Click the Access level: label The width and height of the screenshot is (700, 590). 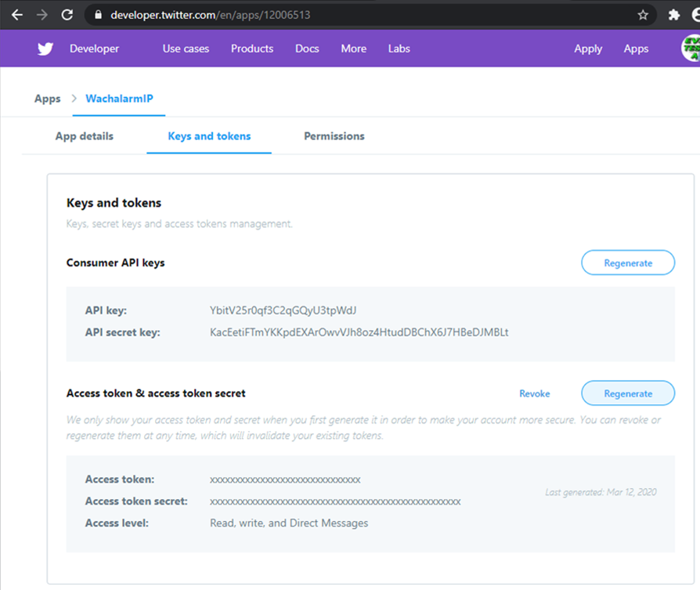(x=117, y=523)
